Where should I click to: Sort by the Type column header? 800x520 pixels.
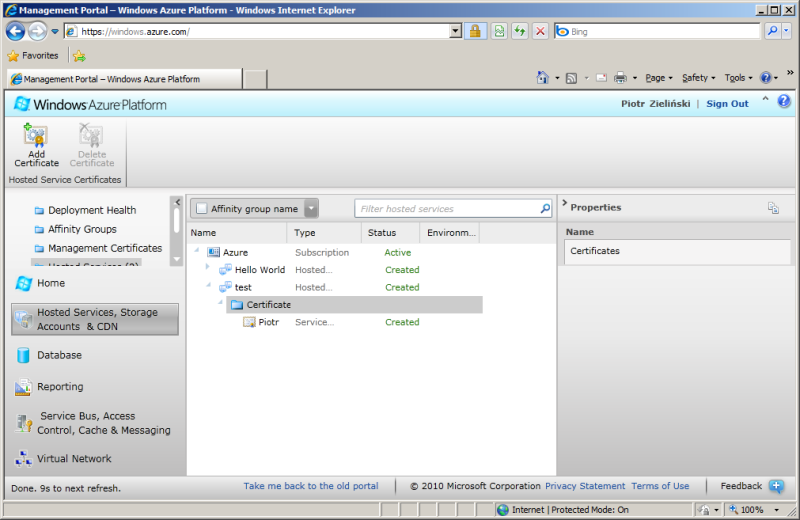click(323, 232)
